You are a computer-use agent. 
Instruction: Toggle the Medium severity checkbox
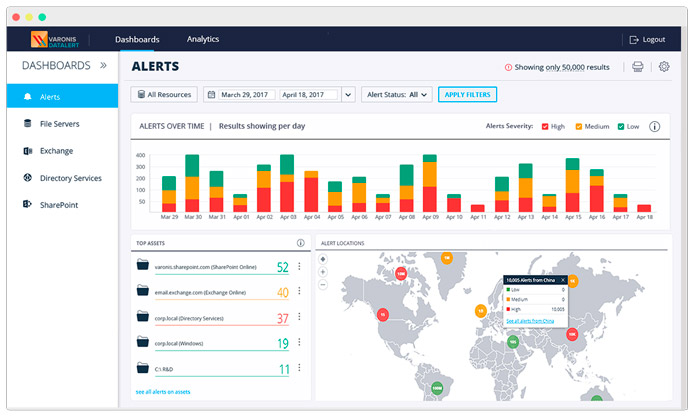[x=578, y=126]
